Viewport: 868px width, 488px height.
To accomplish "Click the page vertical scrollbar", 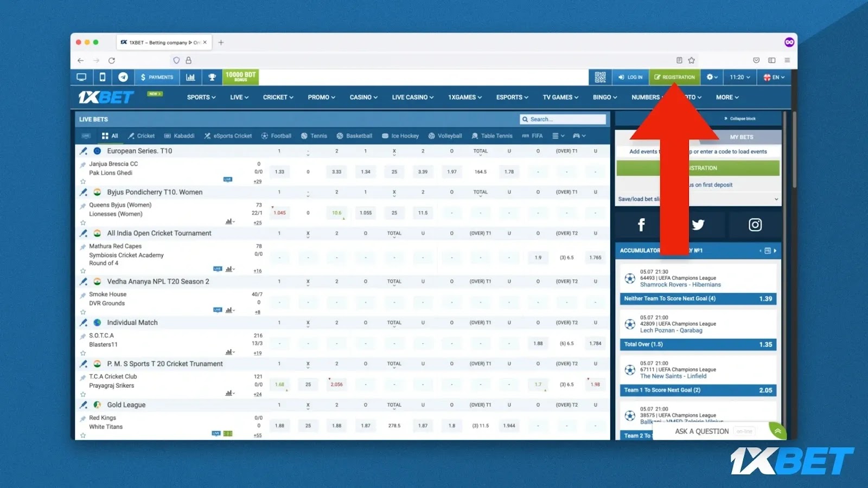I will pos(794,150).
